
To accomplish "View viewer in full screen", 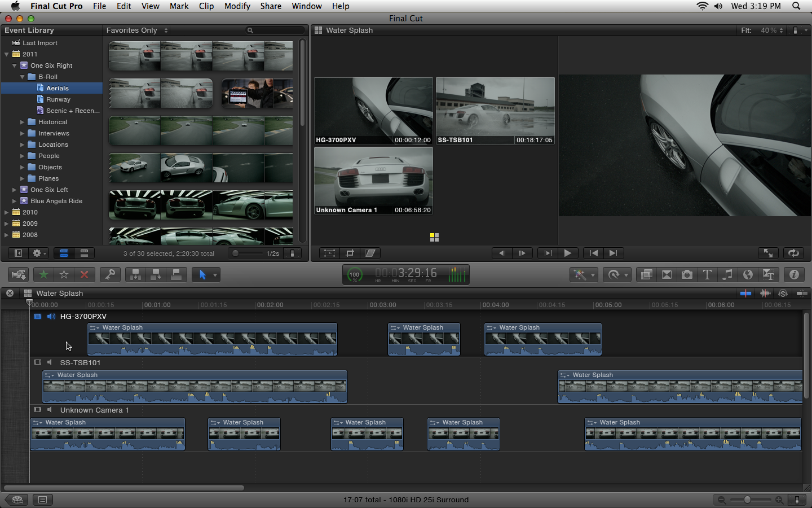I will pos(768,253).
